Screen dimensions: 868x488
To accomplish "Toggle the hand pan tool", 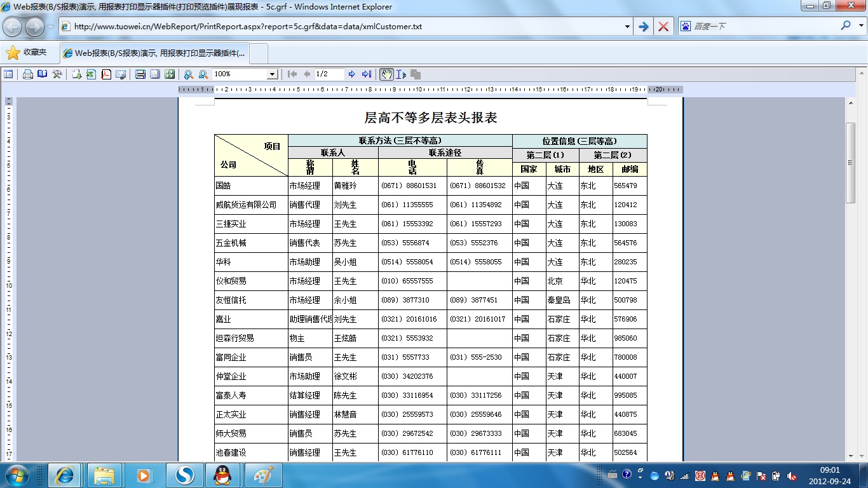I will pyautogui.click(x=386, y=74).
